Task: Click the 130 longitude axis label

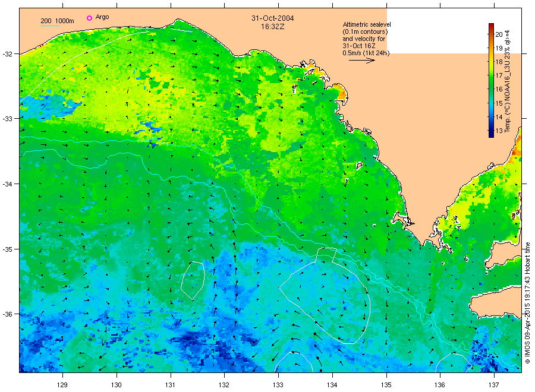Action: coord(117,385)
